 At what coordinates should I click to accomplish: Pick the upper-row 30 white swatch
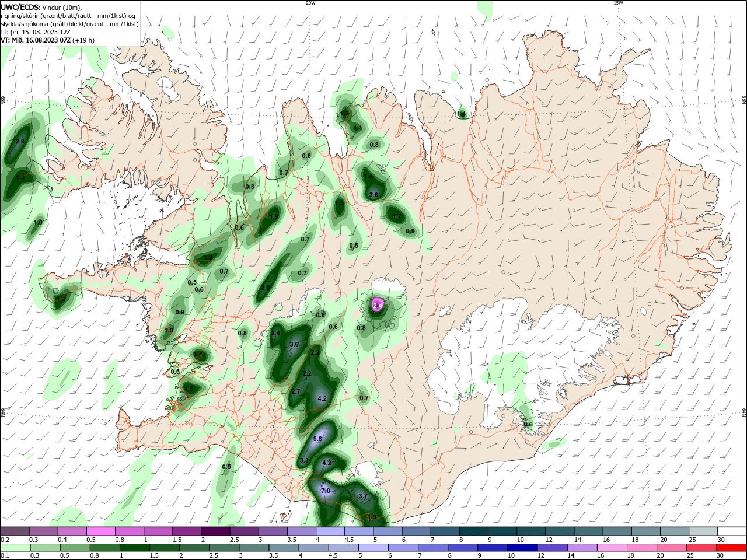732,531
